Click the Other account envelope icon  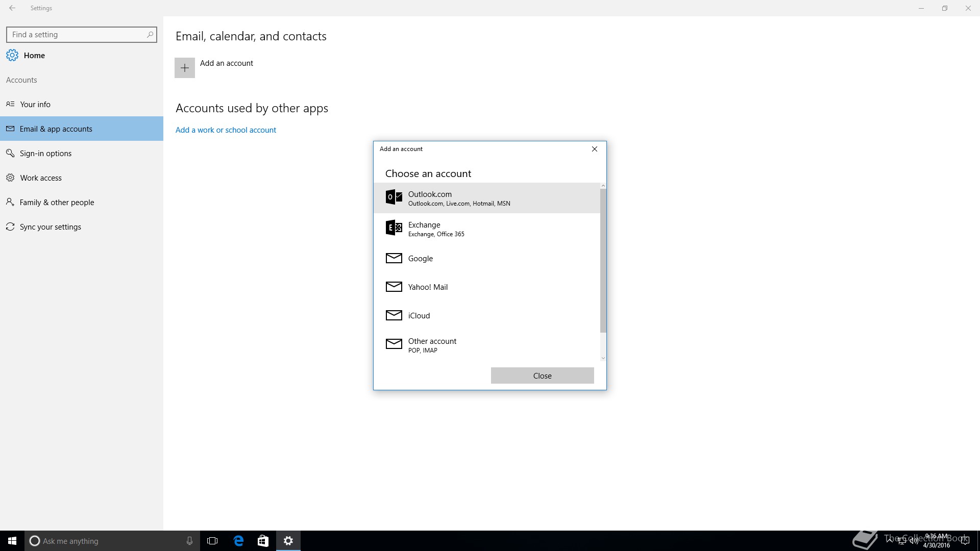(x=394, y=344)
